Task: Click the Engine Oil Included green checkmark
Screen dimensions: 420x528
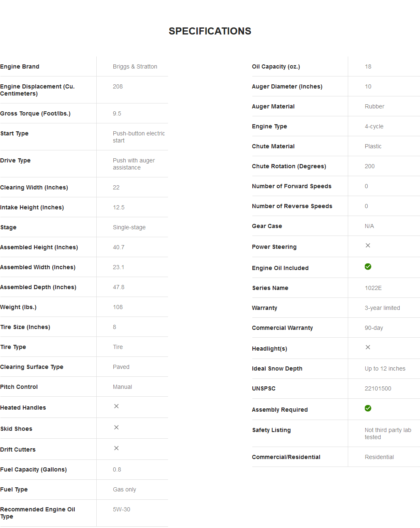Action: 368,267
